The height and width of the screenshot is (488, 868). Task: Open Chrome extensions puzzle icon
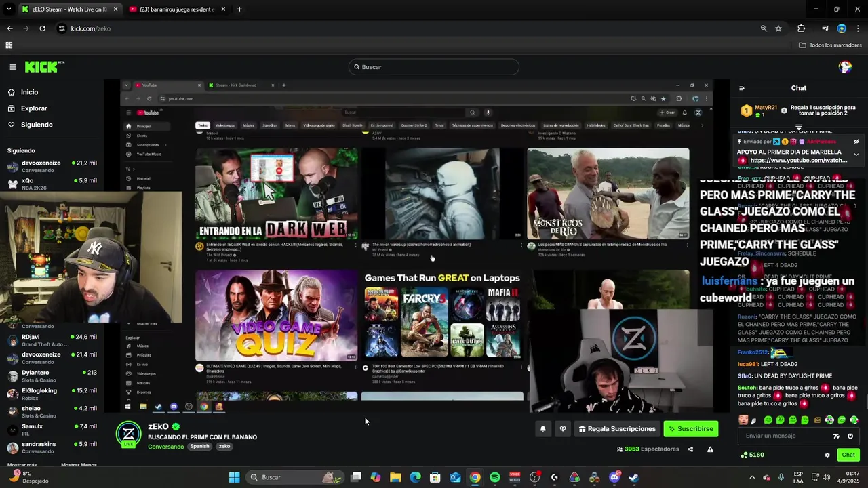point(802,28)
